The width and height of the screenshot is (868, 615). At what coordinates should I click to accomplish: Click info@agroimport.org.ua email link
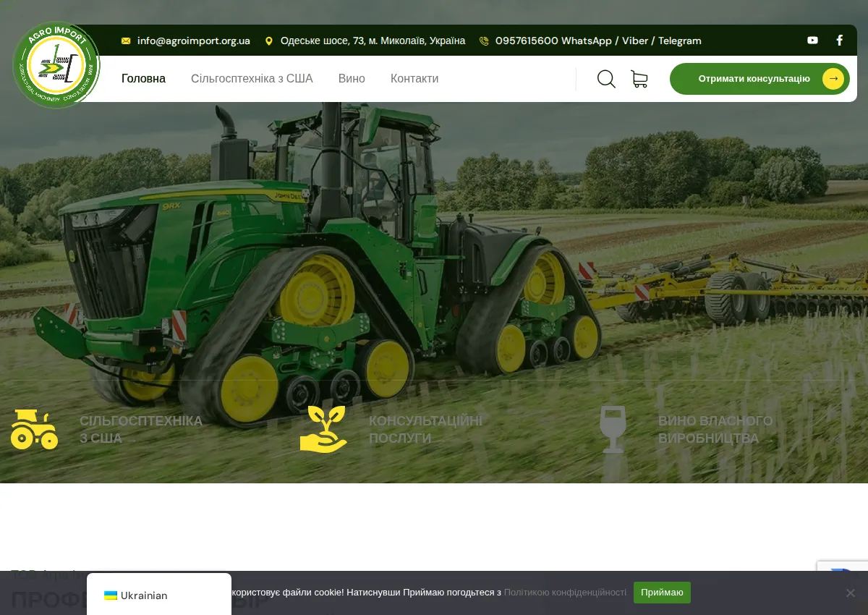click(194, 41)
